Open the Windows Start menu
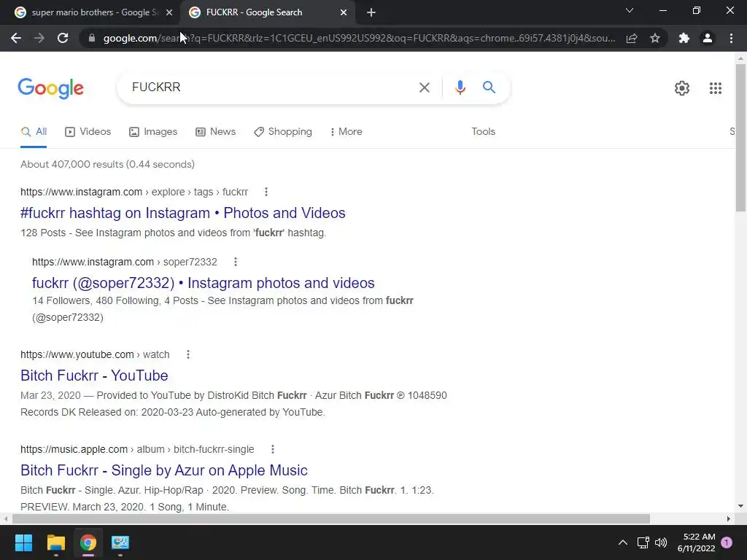This screenshot has width=747, height=560. (23, 542)
